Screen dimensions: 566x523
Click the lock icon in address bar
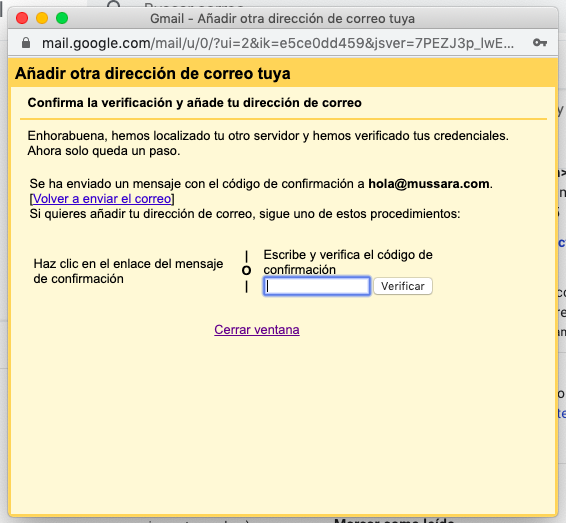tap(26, 43)
